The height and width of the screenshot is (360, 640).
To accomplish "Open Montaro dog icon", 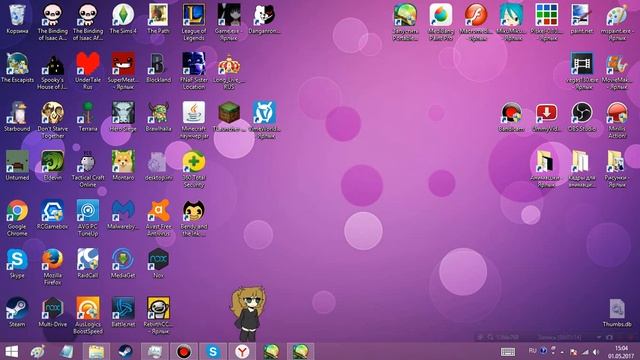I will [123, 166].
